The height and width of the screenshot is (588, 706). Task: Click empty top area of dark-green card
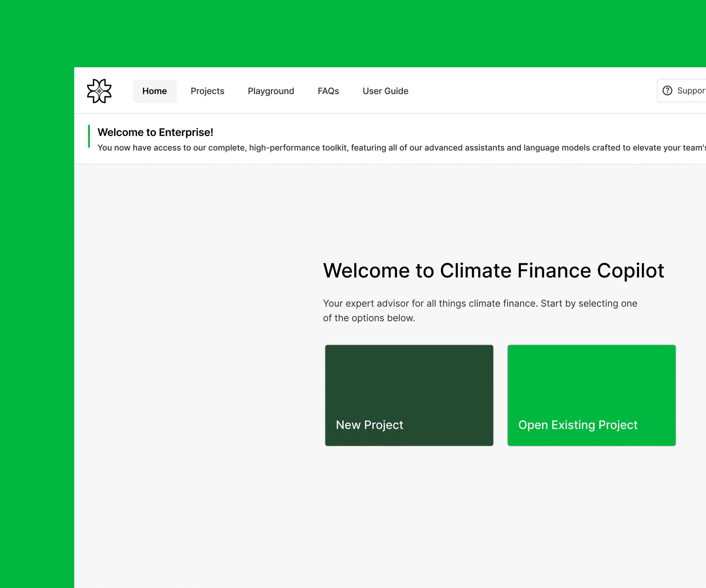tap(409, 373)
